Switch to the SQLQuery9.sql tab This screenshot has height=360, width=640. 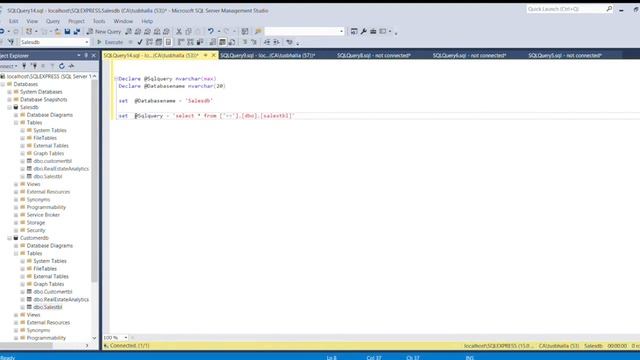268,55
